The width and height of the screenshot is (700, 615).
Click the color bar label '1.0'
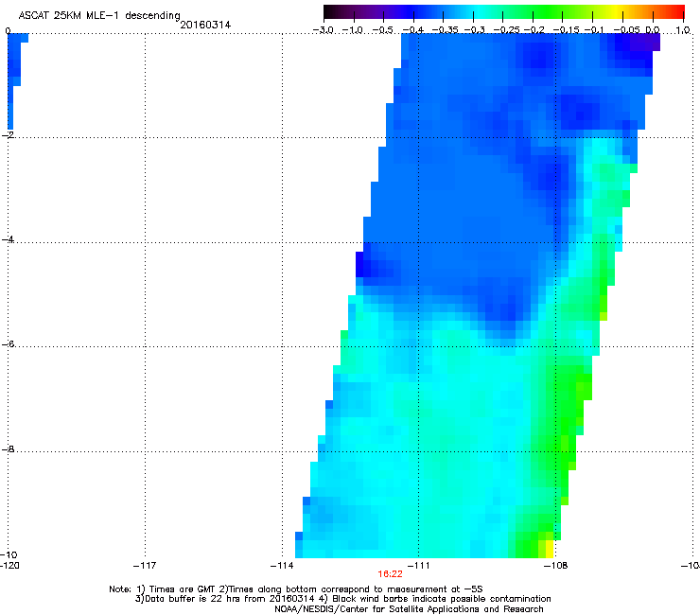[x=683, y=30]
